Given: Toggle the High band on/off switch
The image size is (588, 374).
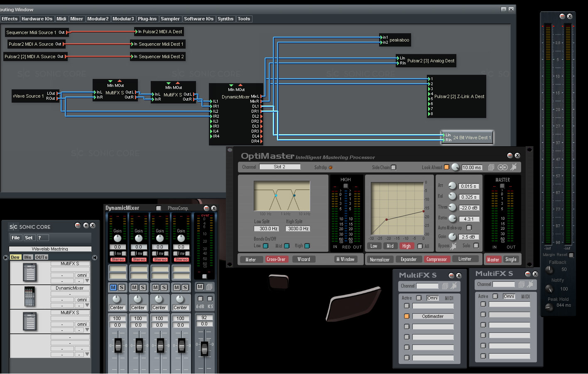Looking at the screenshot, I should [307, 246].
